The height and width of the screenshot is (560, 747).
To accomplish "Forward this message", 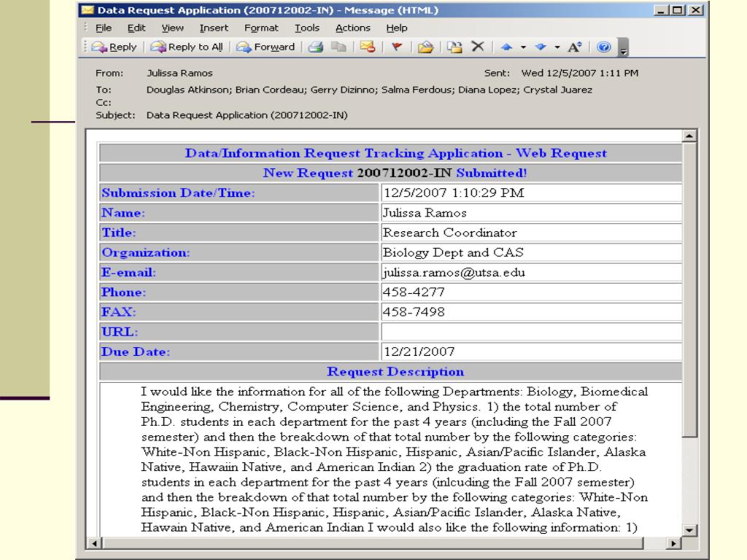I will point(266,47).
